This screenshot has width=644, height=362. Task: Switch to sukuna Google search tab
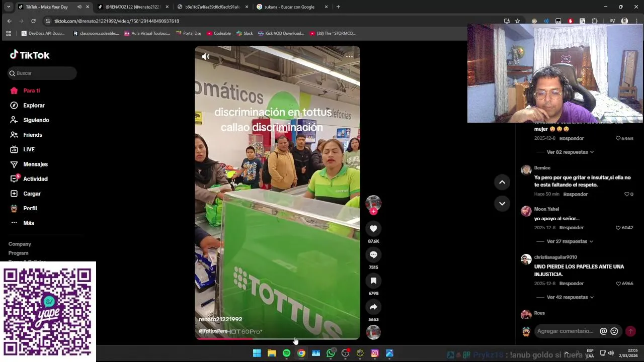(x=292, y=7)
